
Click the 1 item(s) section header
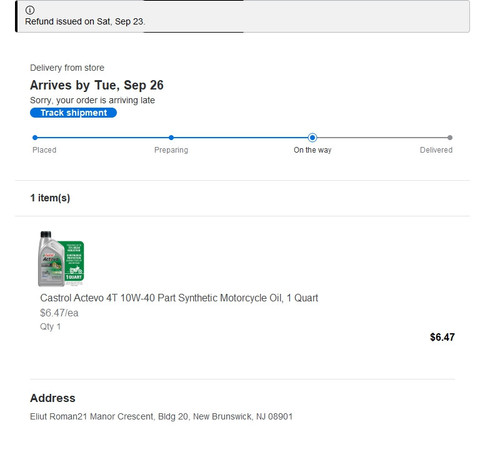[50, 198]
